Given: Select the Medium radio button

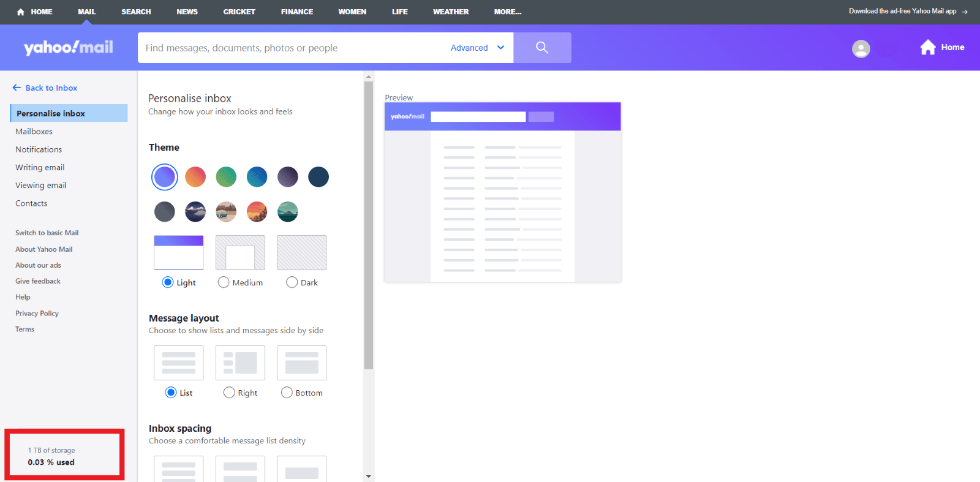Looking at the screenshot, I should [x=224, y=282].
